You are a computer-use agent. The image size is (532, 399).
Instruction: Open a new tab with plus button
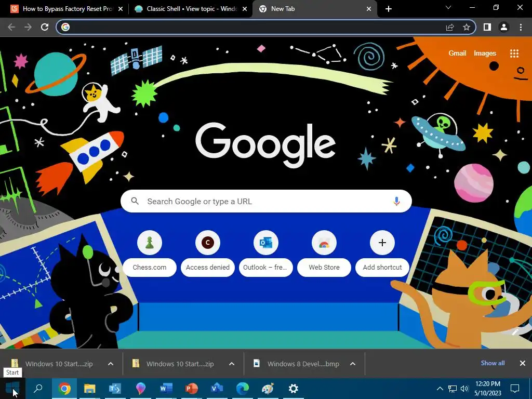coord(389,9)
